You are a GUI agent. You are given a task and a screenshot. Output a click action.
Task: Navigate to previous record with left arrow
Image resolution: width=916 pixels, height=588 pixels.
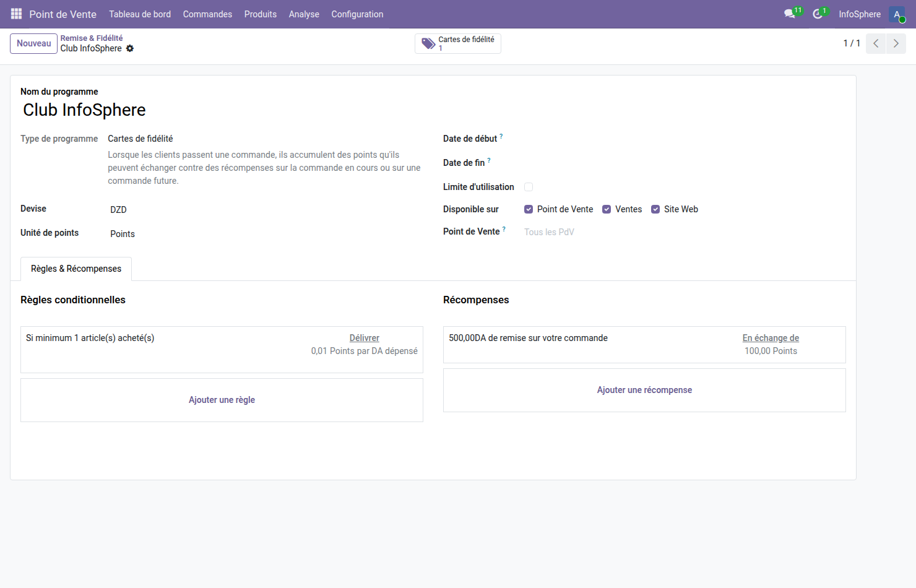875,43
